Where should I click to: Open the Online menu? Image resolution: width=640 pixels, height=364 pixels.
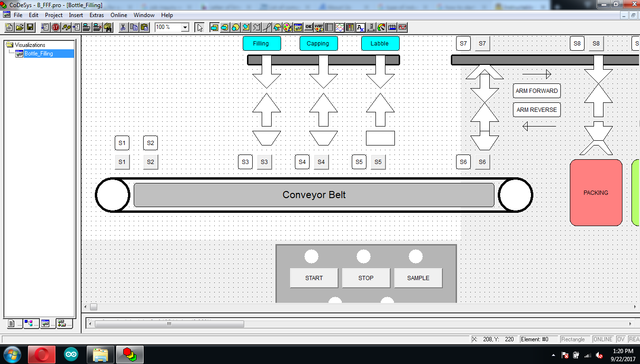coord(119,15)
